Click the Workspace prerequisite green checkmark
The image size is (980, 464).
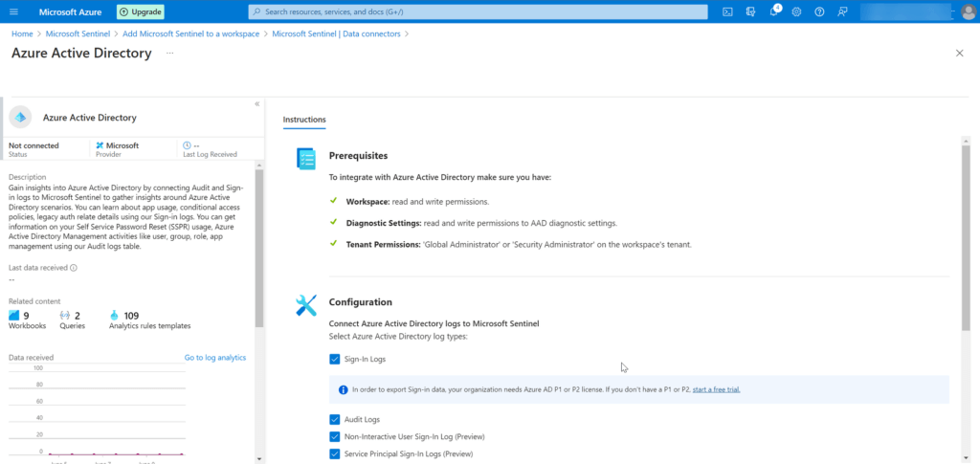pyautogui.click(x=333, y=202)
